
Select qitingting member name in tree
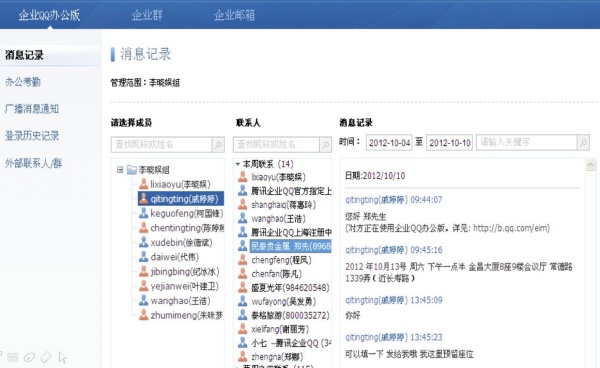tap(184, 199)
